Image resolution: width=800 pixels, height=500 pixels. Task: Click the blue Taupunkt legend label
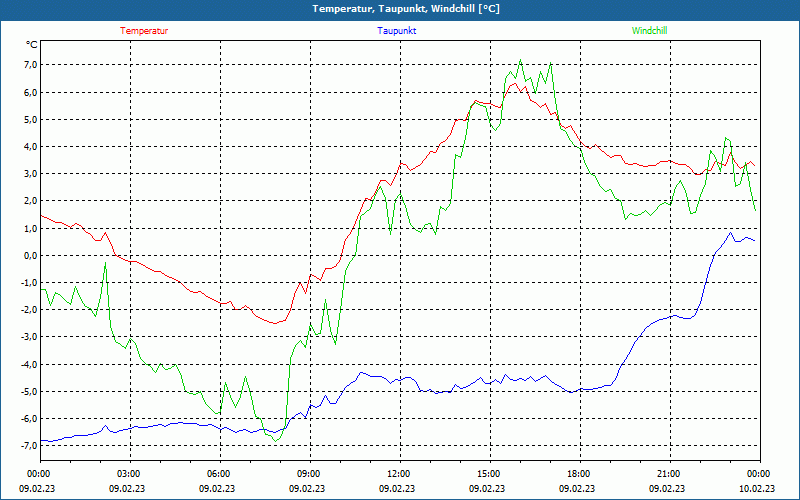point(397,30)
